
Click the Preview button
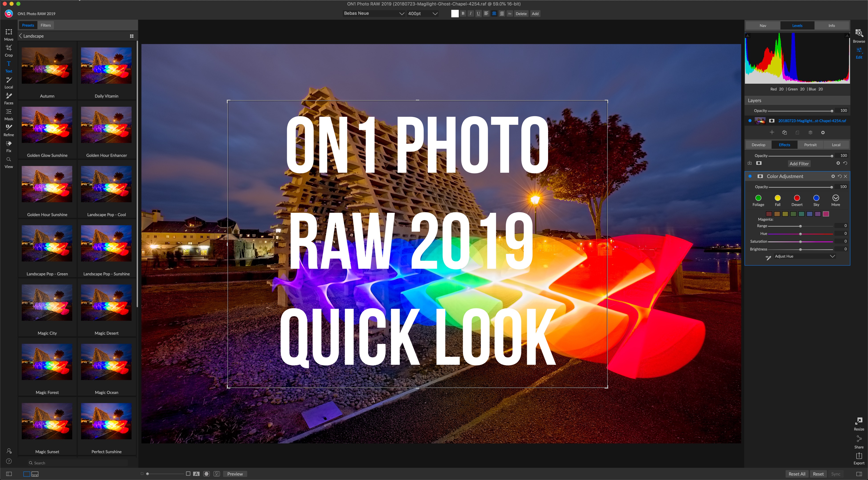point(235,474)
